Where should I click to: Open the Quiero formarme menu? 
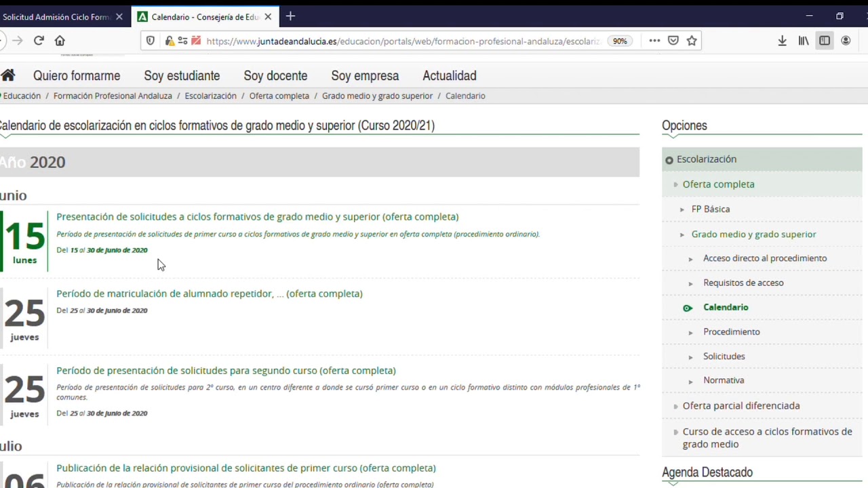[x=77, y=75]
